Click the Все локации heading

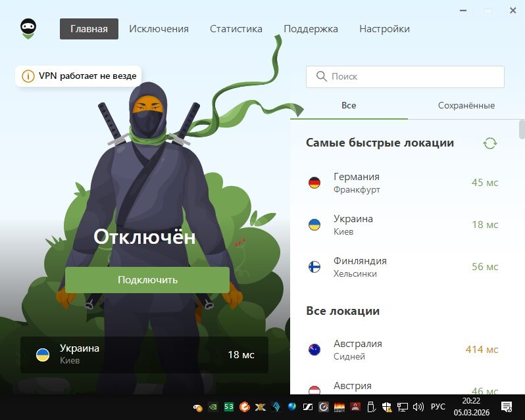(343, 311)
